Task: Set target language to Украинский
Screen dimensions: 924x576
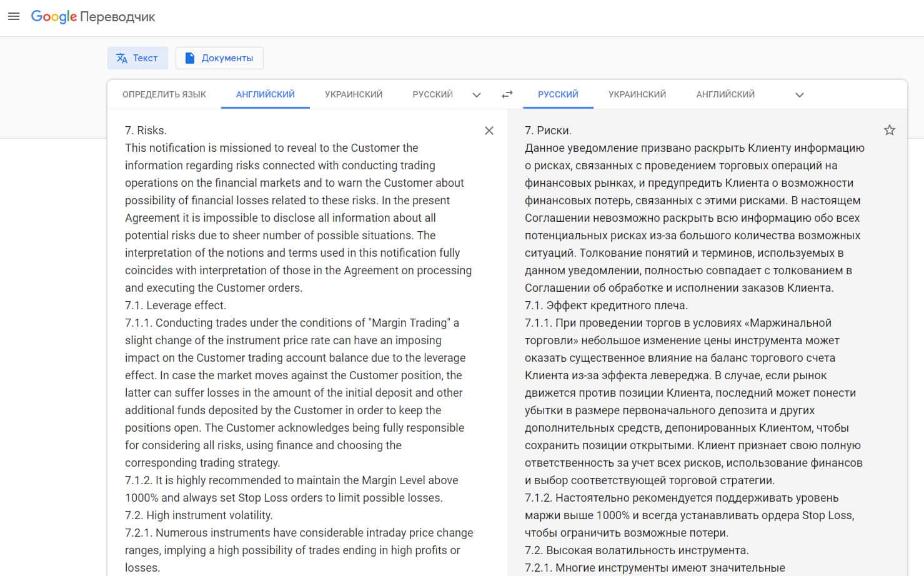Action: point(637,94)
